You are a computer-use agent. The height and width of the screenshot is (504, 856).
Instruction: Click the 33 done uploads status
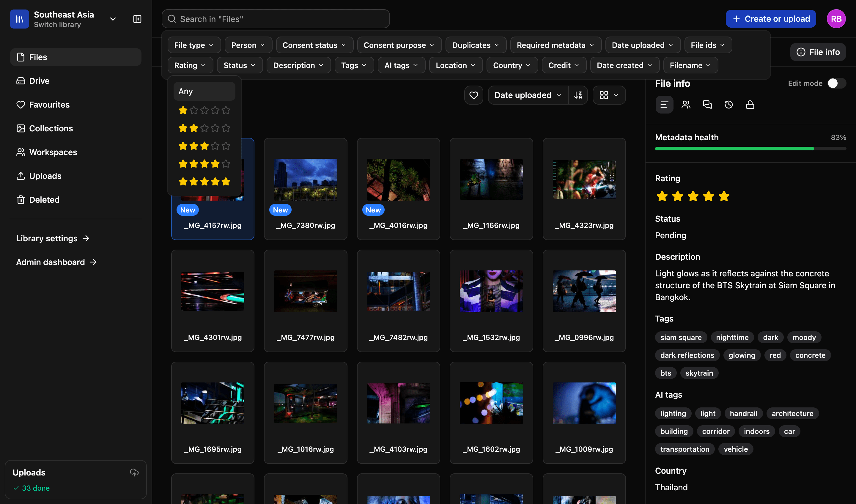click(32, 488)
